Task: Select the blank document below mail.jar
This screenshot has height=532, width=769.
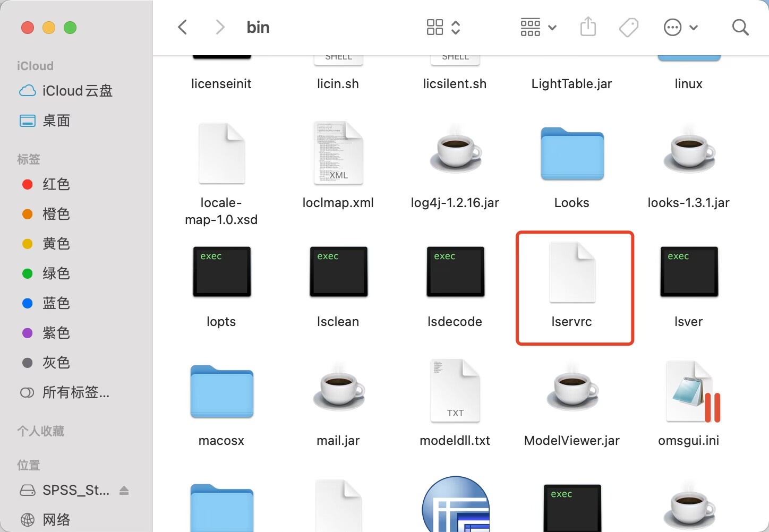Action: click(x=338, y=506)
